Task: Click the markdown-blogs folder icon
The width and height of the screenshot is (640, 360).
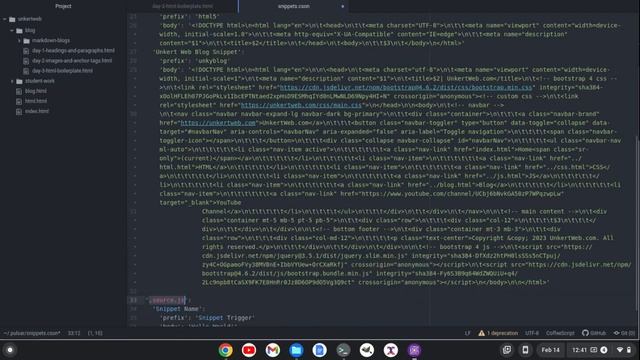Action: point(27,41)
